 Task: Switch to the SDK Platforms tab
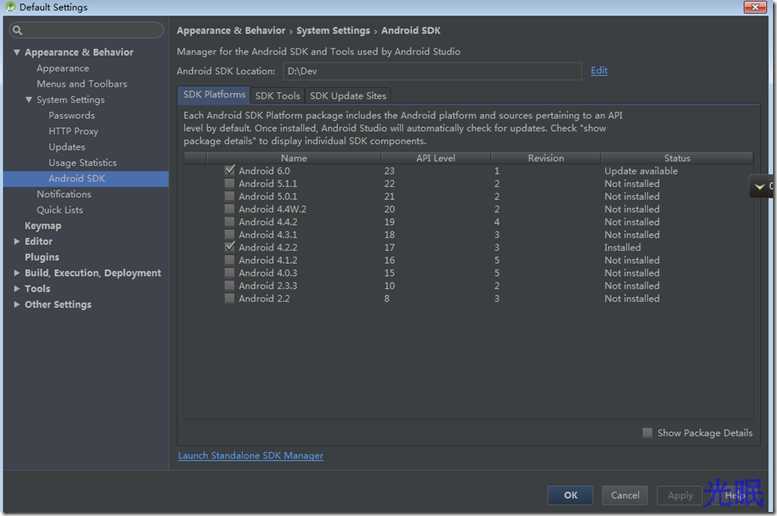214,95
